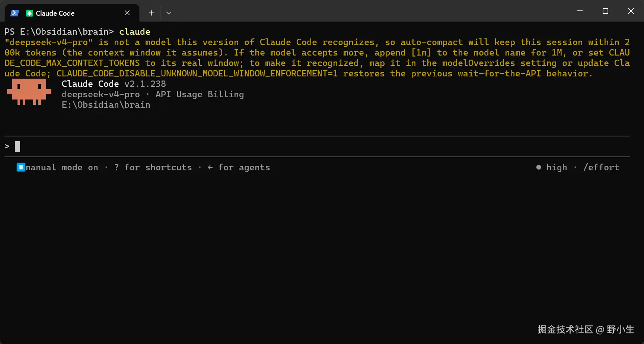
Task: Click the green Claude Code tab icon
Action: click(x=29, y=13)
